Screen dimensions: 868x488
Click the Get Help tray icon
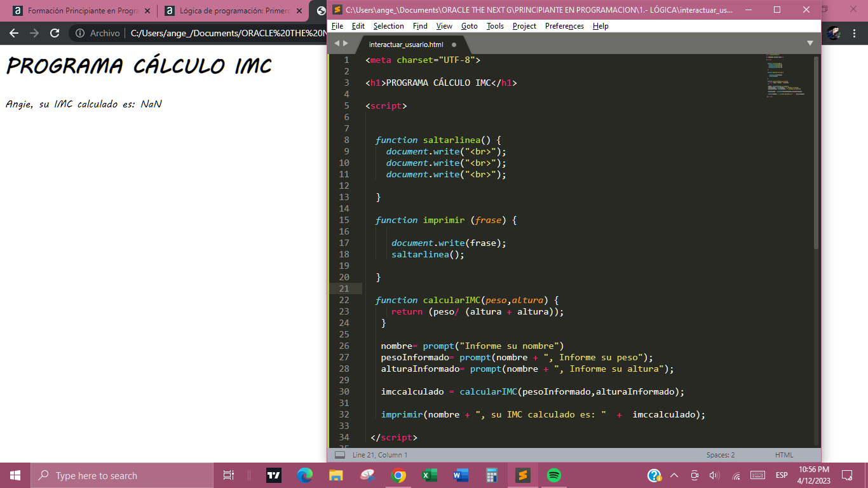(654, 475)
